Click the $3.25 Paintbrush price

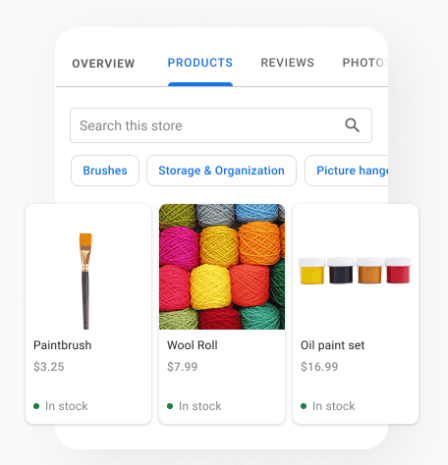(x=49, y=367)
